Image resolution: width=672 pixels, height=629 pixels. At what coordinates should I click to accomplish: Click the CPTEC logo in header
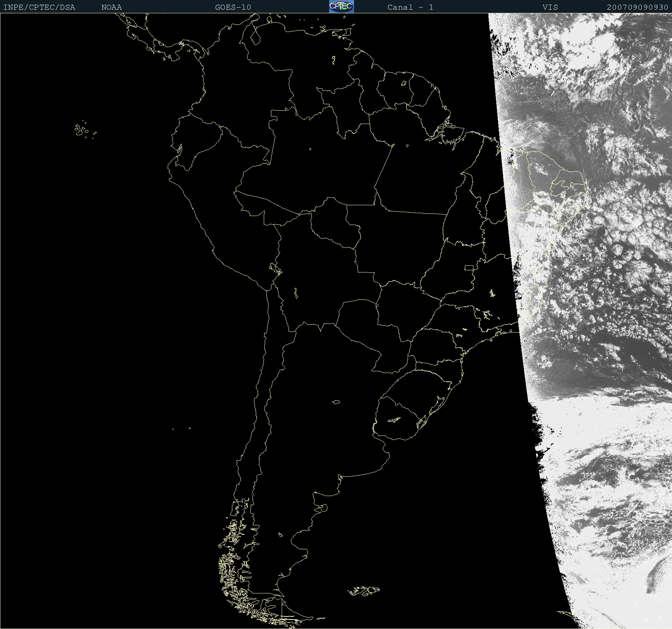pyautogui.click(x=341, y=6)
